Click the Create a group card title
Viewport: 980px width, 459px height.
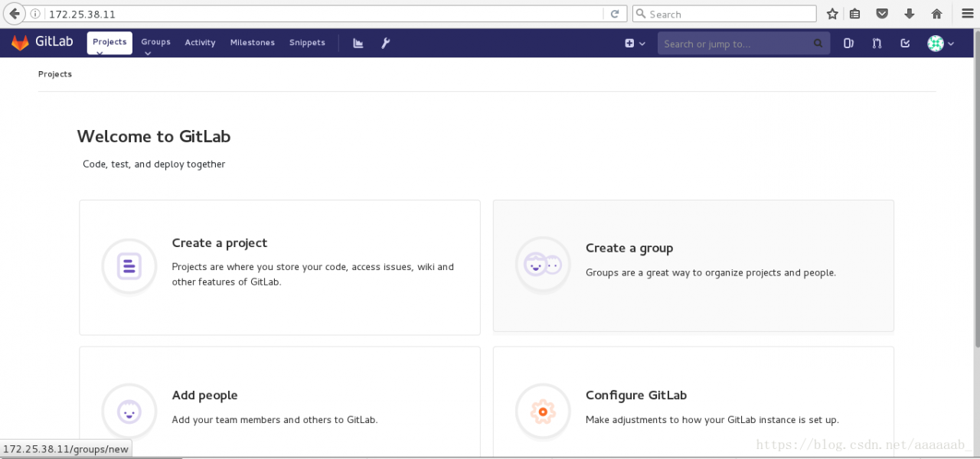click(629, 248)
